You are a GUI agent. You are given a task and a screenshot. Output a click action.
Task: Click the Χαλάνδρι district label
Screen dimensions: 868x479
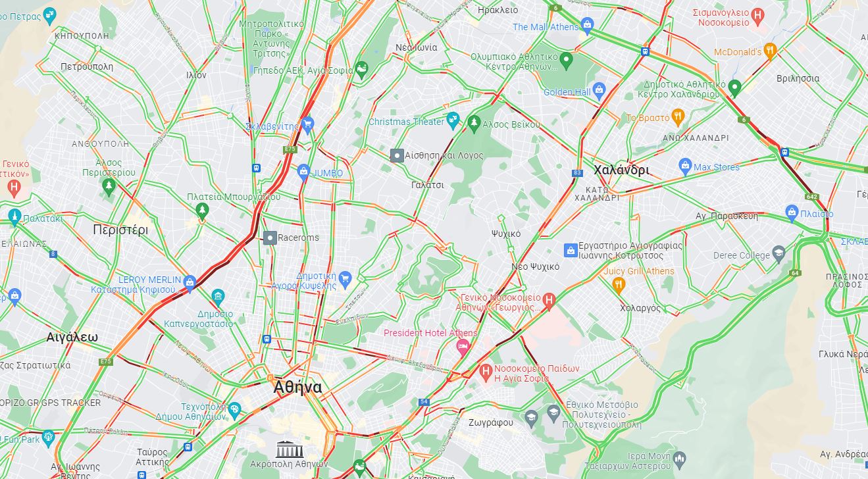[621, 170]
